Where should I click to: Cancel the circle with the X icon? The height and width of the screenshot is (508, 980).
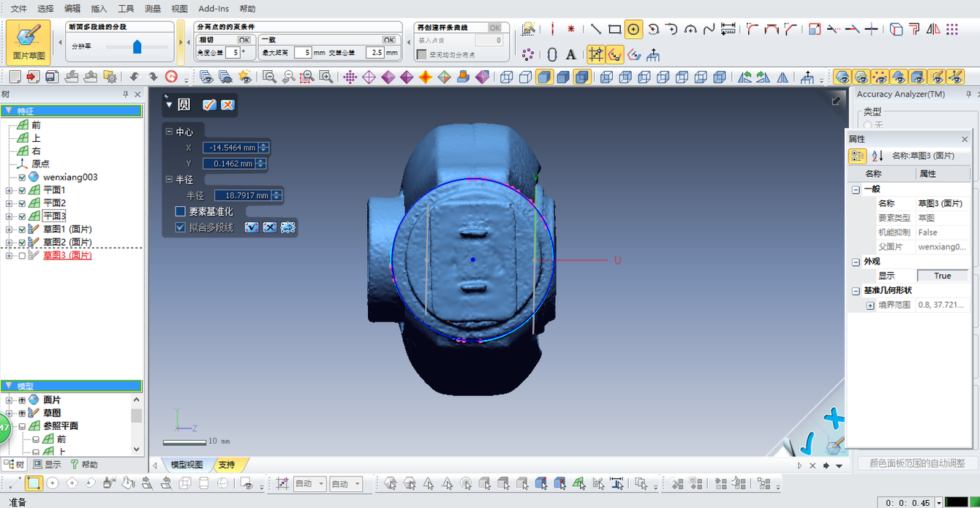click(227, 105)
